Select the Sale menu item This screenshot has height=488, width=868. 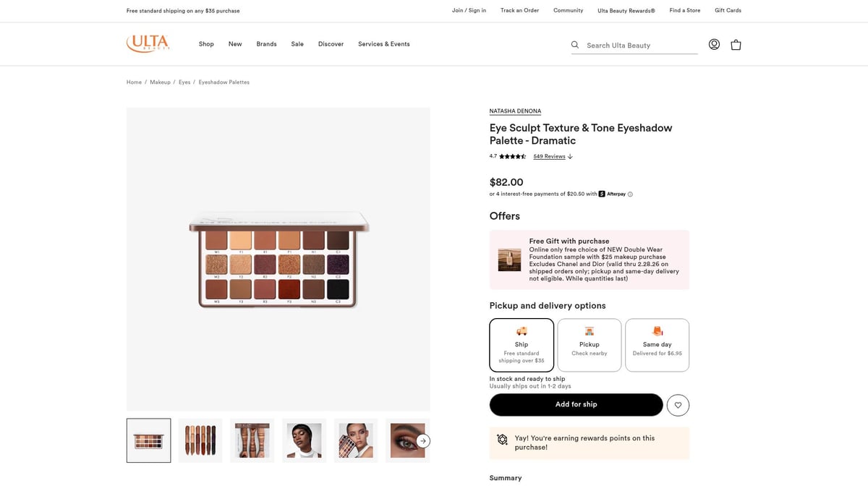click(297, 43)
